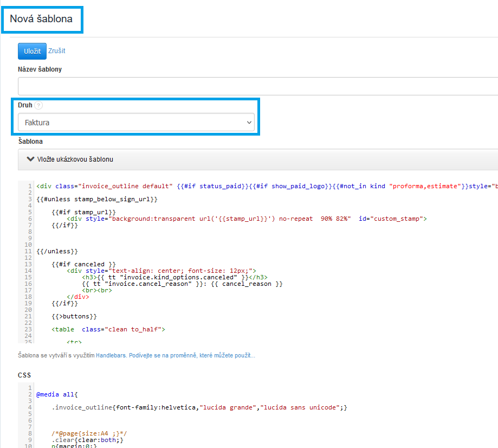Open the Handlebars documentation link
Viewport: 498px width, 448px height.
pos(111,356)
